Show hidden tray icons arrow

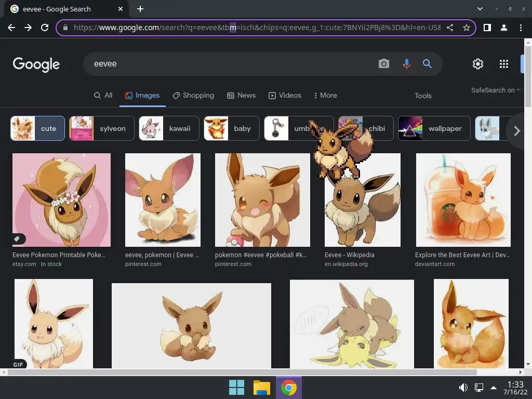pos(494,388)
